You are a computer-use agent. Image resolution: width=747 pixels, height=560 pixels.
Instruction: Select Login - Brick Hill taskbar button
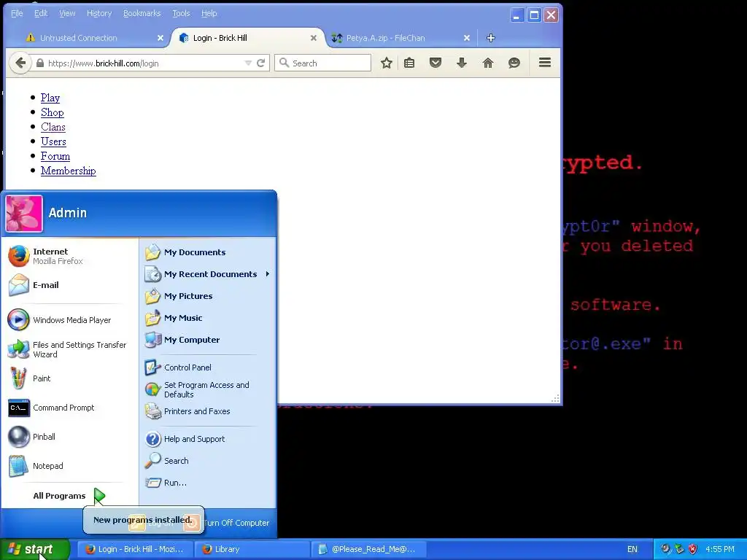click(136, 549)
